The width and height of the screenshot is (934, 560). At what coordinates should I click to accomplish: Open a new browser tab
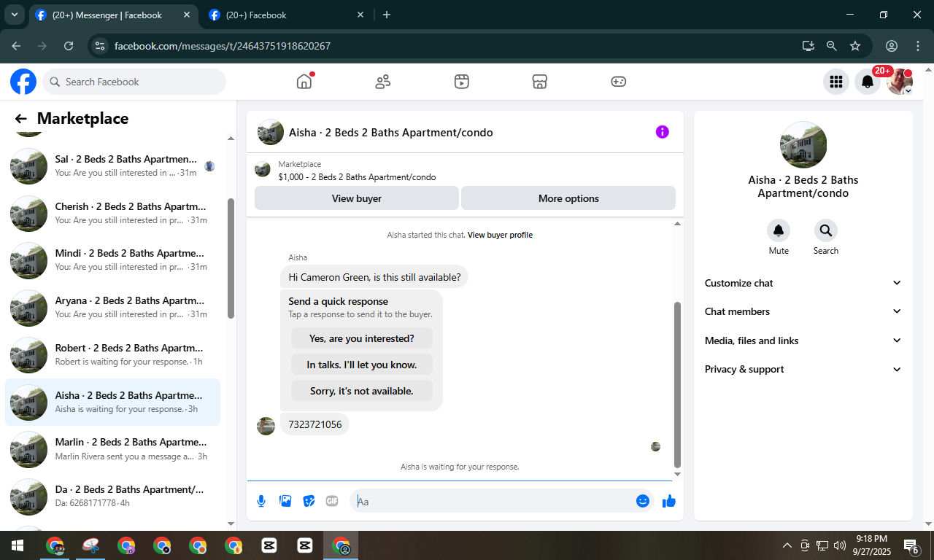tap(387, 15)
